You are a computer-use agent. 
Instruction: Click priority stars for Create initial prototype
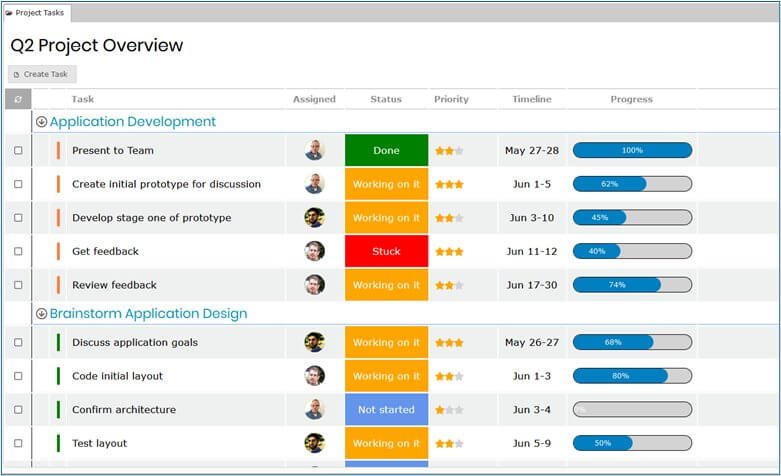pos(448,184)
